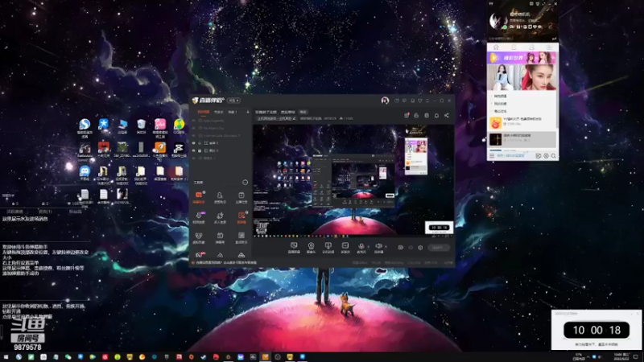Image resolution: width=644 pixels, height=362 pixels.
Task: Switch to the third scene tab
Action: point(233,112)
